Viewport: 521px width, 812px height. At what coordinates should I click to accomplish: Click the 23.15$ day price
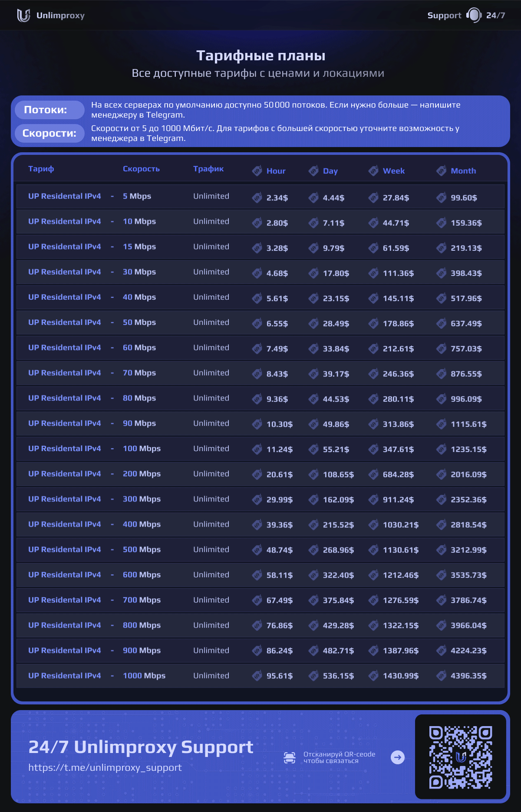[x=336, y=298]
